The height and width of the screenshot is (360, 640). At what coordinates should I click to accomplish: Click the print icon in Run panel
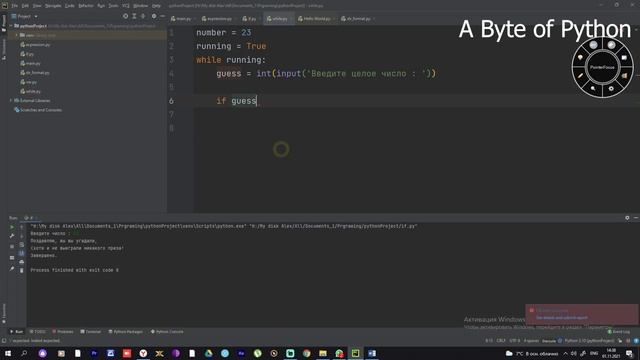22,262
